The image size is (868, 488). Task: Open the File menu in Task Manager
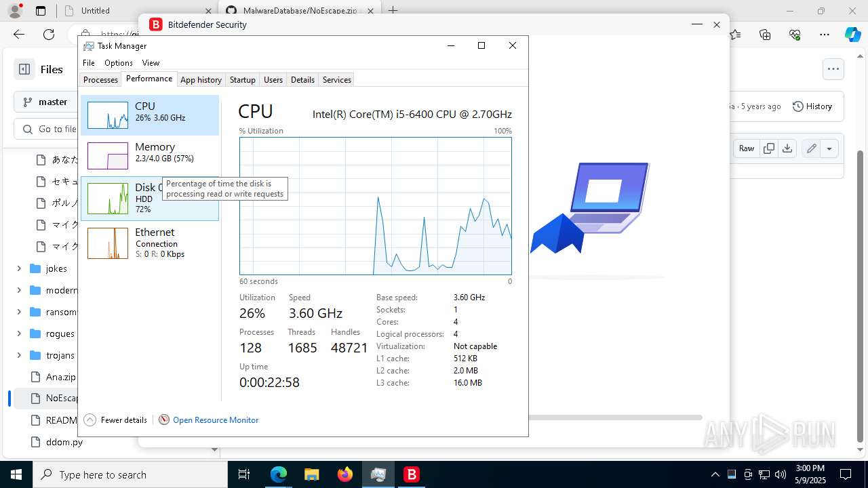click(x=89, y=63)
